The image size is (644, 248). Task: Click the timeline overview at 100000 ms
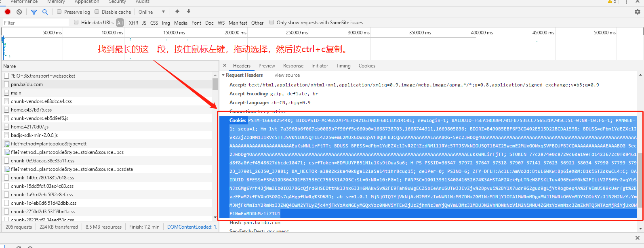[x=124, y=44]
